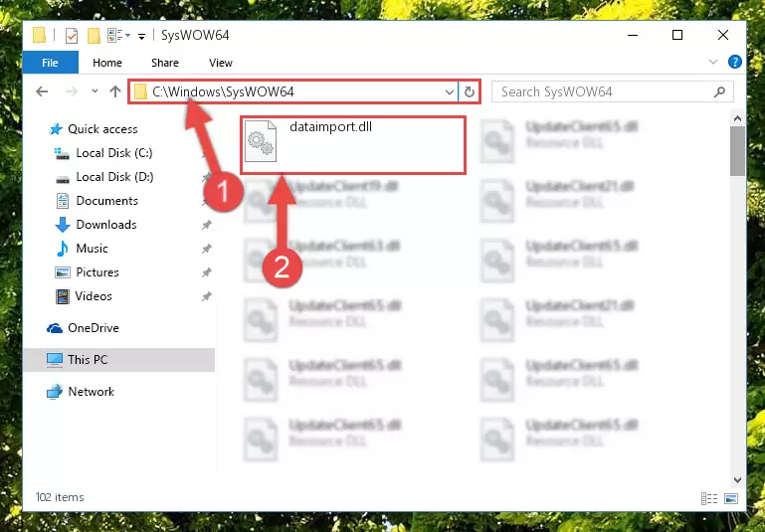Expand the ribbon with the chevron arrow

point(713,62)
